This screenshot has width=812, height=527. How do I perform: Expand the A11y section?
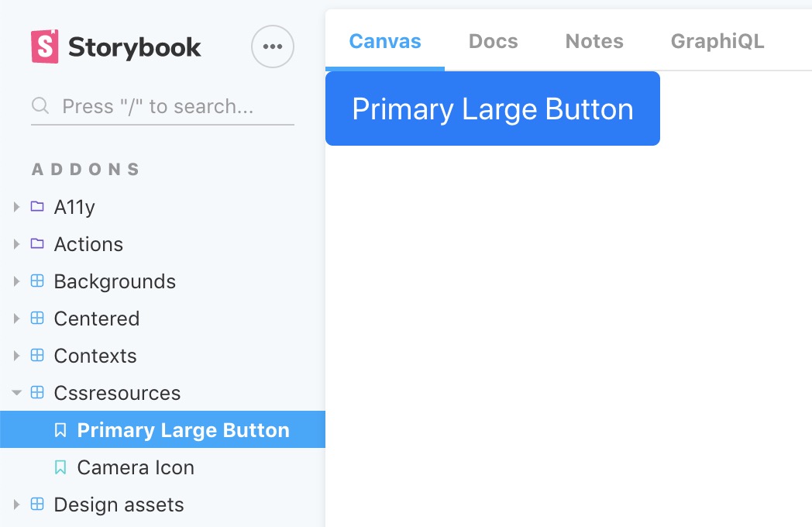(x=16, y=206)
